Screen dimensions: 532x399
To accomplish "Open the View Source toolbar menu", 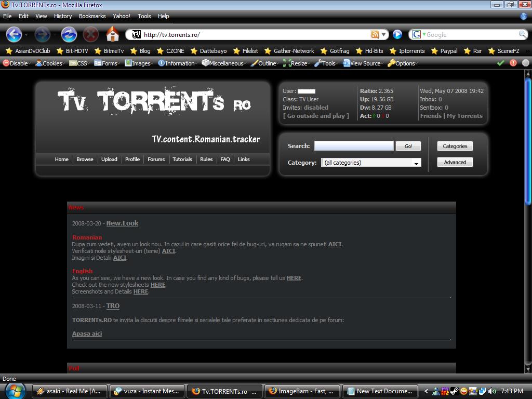I will point(363,63).
